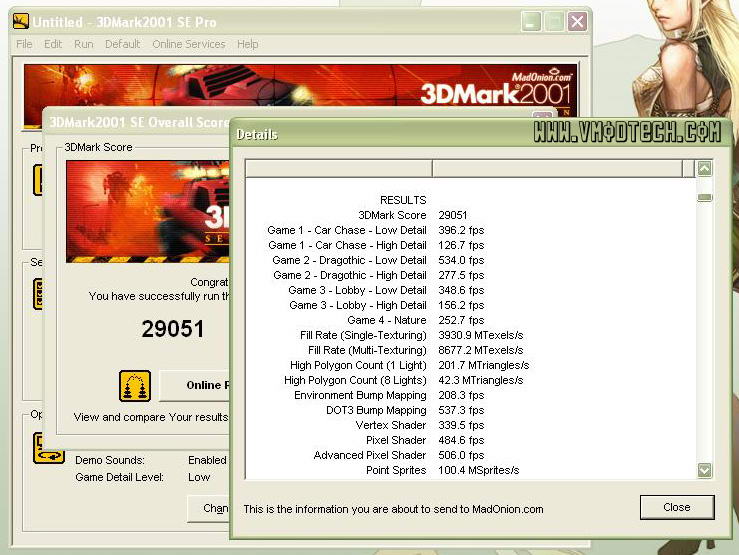Select 'Fill Rate (Single-Texturing)' row
Image resolution: width=739 pixels, height=555 pixels.
(470, 335)
